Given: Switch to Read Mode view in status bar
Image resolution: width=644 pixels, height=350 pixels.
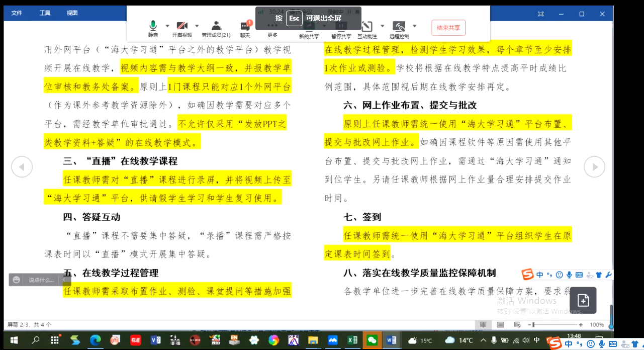Looking at the screenshot, I should [x=483, y=325].
